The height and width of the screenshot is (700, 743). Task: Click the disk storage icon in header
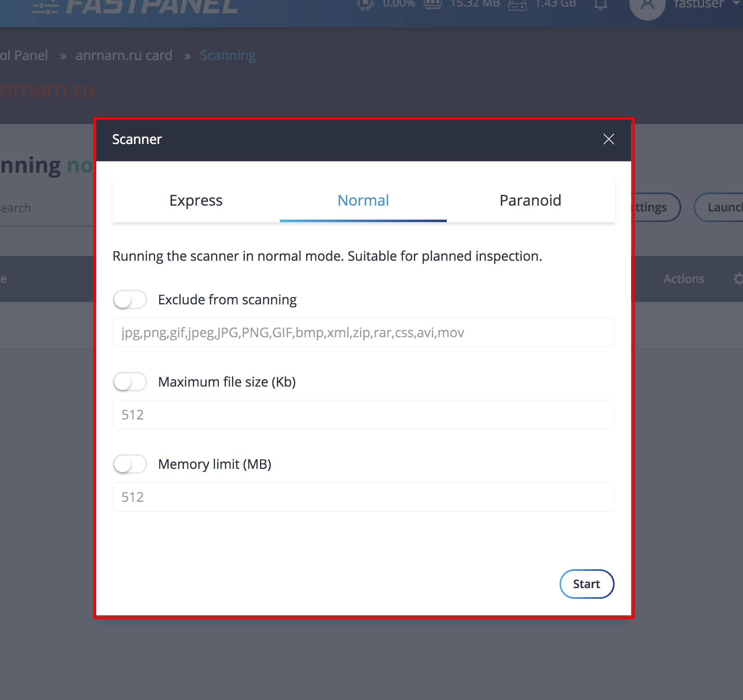pos(517,5)
